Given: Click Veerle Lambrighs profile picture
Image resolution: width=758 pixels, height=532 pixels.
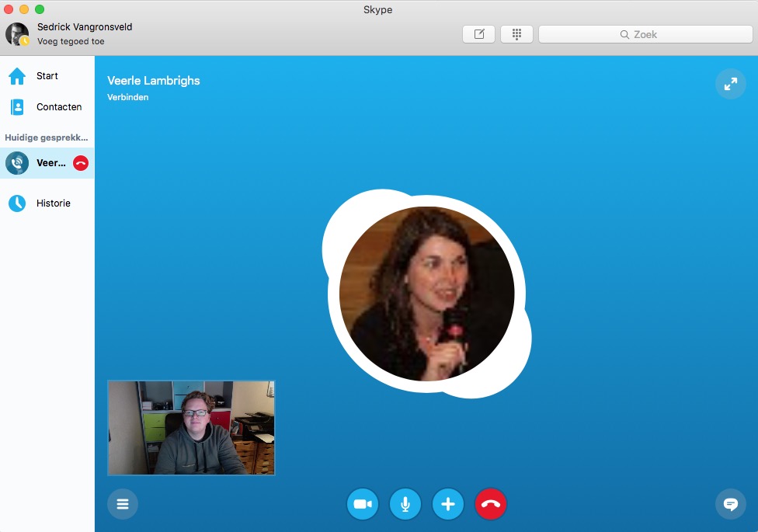Looking at the screenshot, I should pos(427,294).
